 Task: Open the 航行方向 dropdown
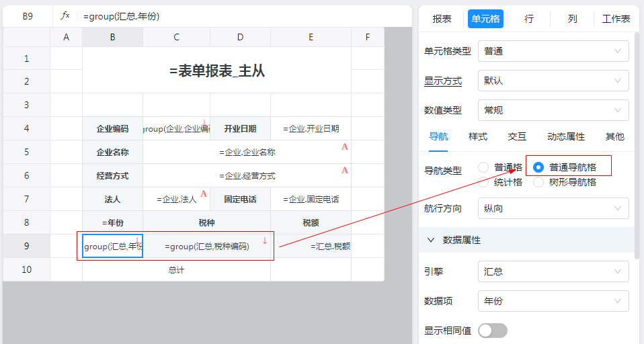click(x=553, y=208)
